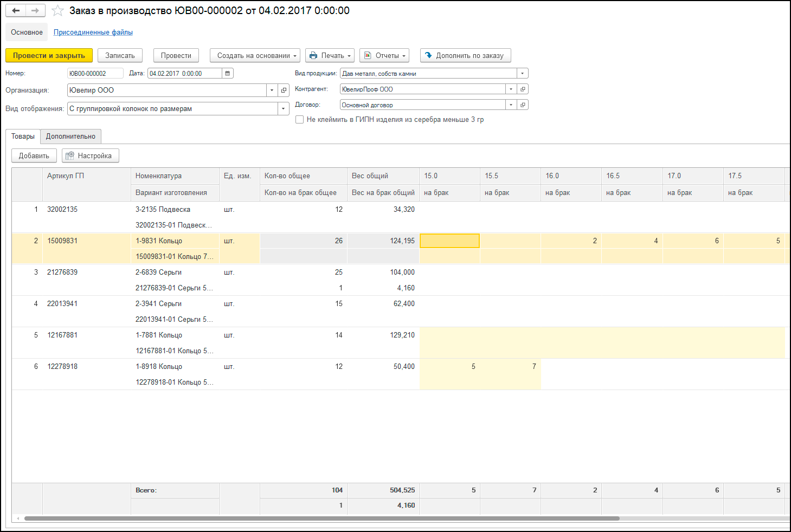Screen dimensions: 791x532
Task: Click the back navigation arrow
Action: coord(16,11)
